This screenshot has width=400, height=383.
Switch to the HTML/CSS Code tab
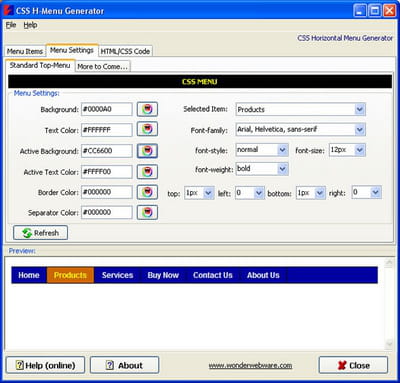point(125,51)
